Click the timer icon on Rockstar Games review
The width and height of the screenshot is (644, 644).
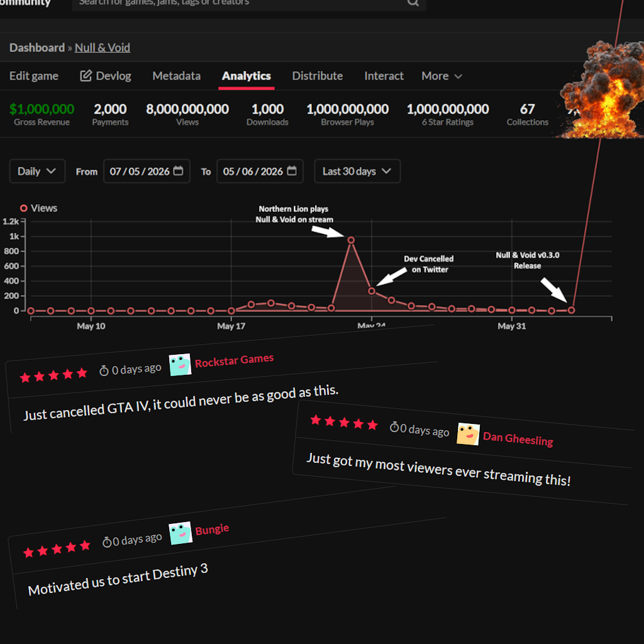tap(104, 371)
